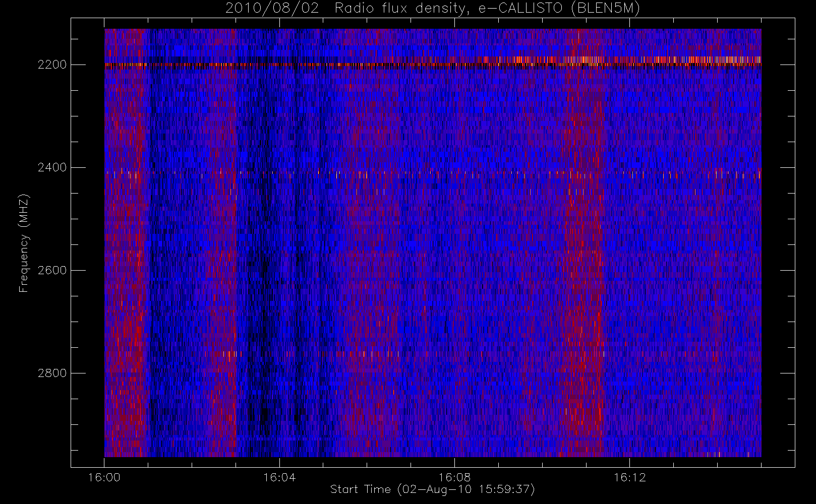Click the bright interference line near 2200 MHz
Screen dimensions: 816x504
433,64
